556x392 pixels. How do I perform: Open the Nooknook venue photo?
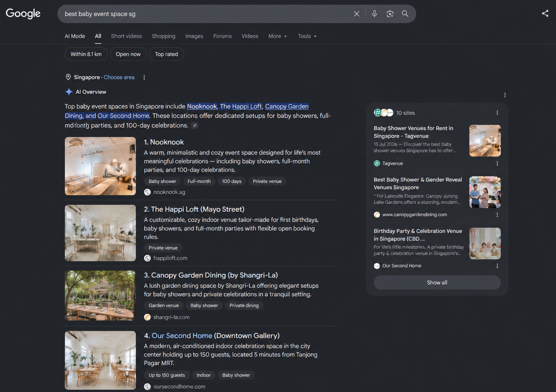click(100, 166)
